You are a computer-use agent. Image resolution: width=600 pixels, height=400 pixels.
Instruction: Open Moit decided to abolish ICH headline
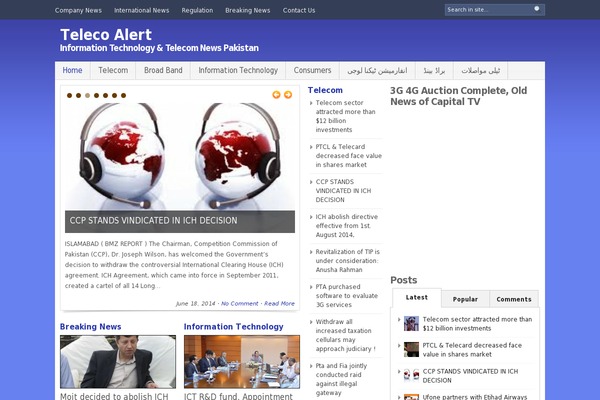pyautogui.click(x=114, y=396)
